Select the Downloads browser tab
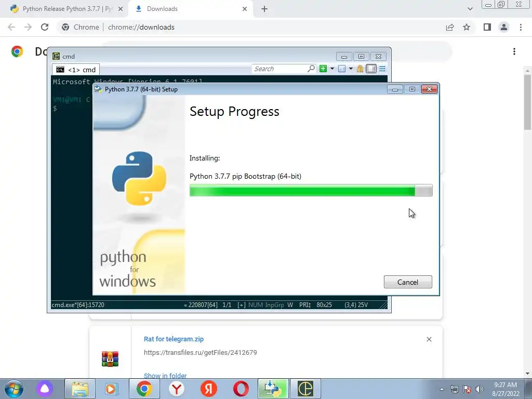Viewport: 532px width, 399px height. (x=190, y=9)
